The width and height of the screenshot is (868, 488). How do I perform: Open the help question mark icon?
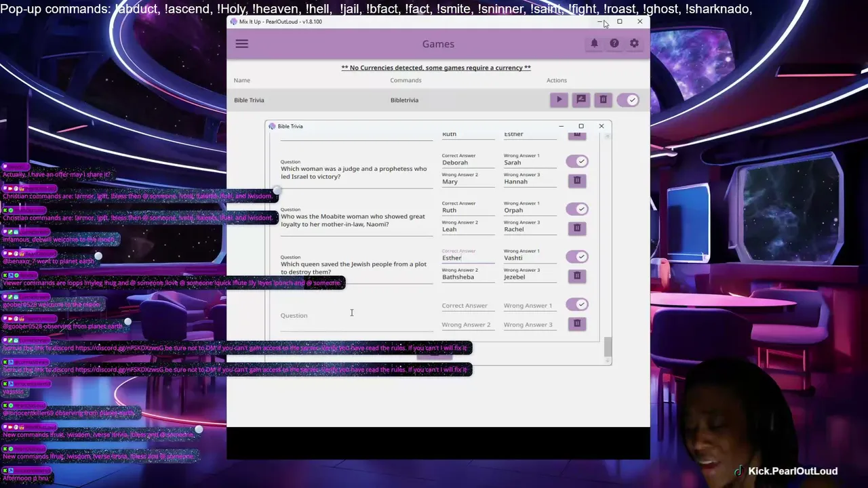point(614,43)
